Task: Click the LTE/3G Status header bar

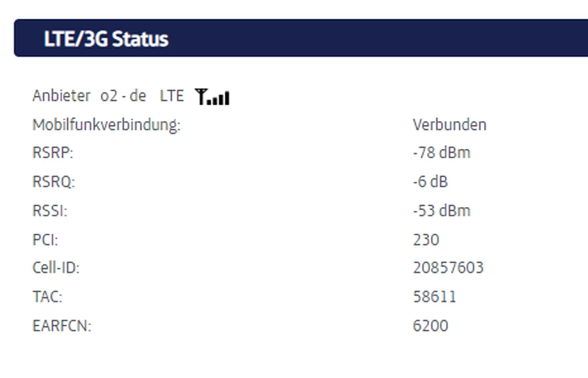Action: pyautogui.click(x=300, y=38)
